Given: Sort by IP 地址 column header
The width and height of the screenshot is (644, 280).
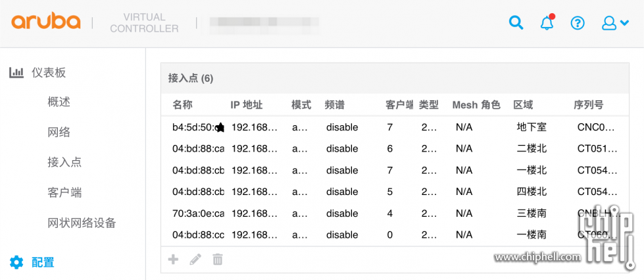Looking at the screenshot, I should (x=246, y=105).
